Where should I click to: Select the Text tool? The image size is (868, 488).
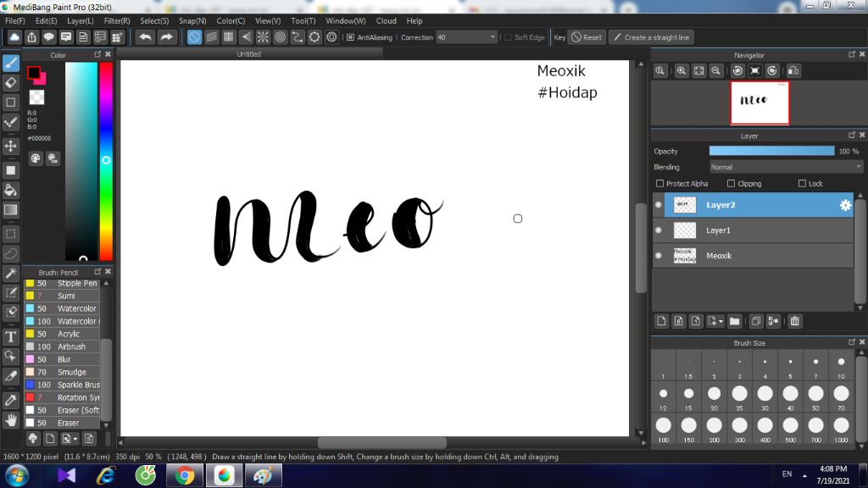(x=10, y=337)
